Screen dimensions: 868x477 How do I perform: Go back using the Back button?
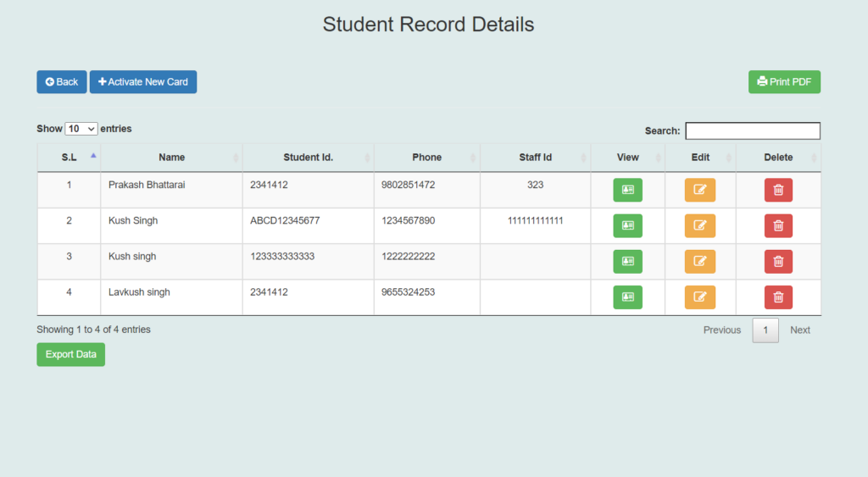tap(61, 82)
